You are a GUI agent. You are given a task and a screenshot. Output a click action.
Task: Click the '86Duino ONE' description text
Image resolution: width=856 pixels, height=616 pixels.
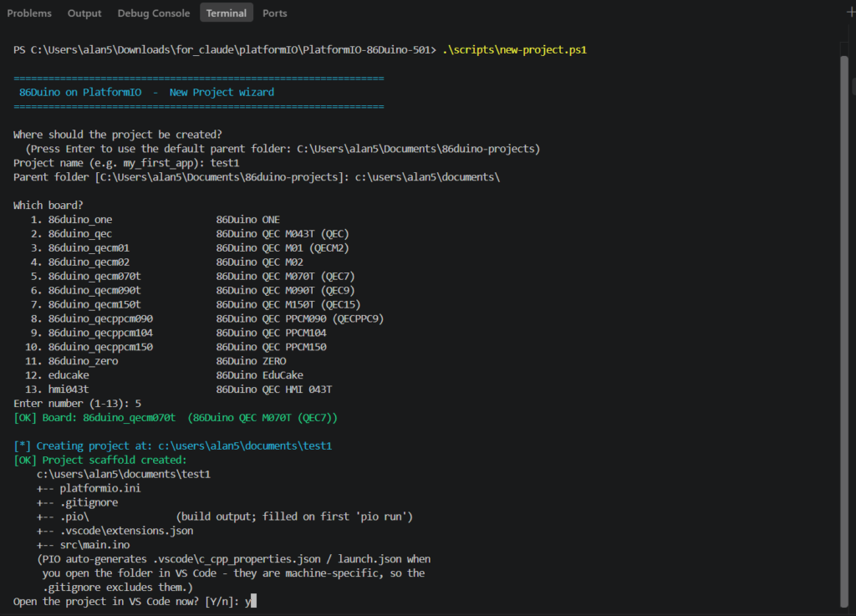tap(247, 220)
